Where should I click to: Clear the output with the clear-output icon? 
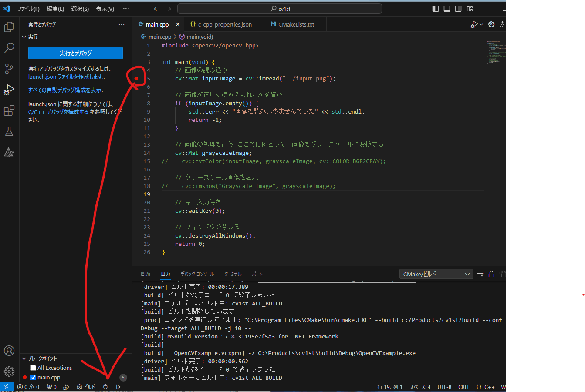(x=480, y=274)
